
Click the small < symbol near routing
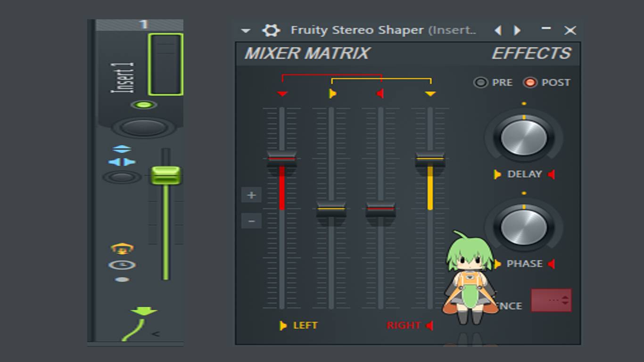pyautogui.click(x=156, y=334)
